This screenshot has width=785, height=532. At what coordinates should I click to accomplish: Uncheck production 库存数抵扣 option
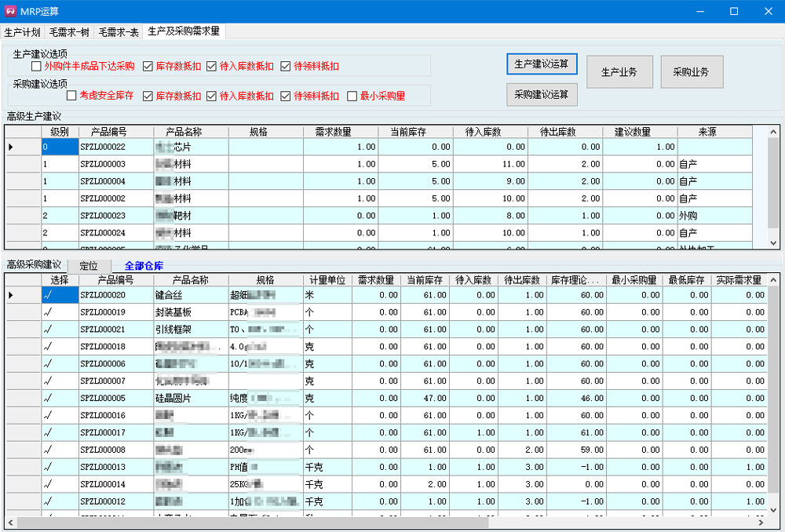click(148, 67)
